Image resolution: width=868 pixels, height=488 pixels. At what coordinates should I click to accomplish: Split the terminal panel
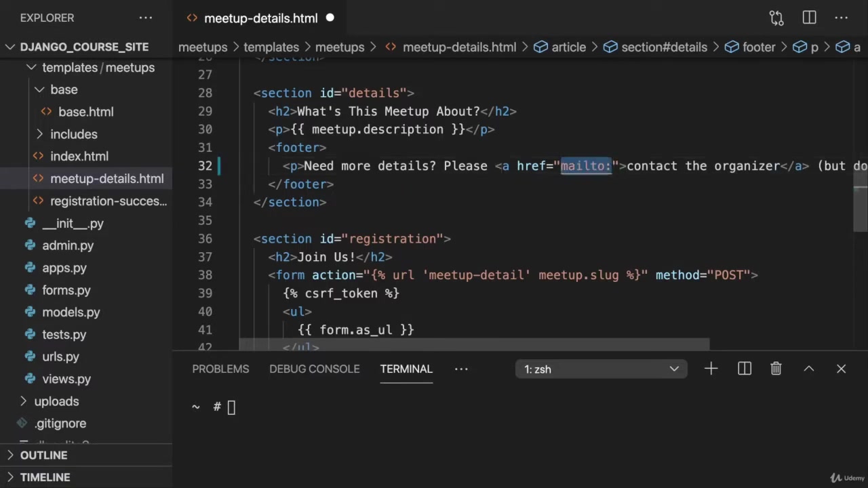745,369
